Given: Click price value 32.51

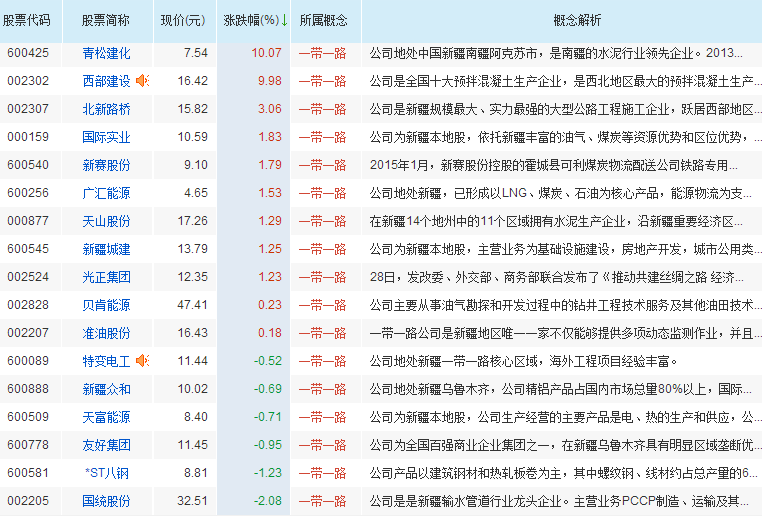Looking at the screenshot, I should coord(192,500).
